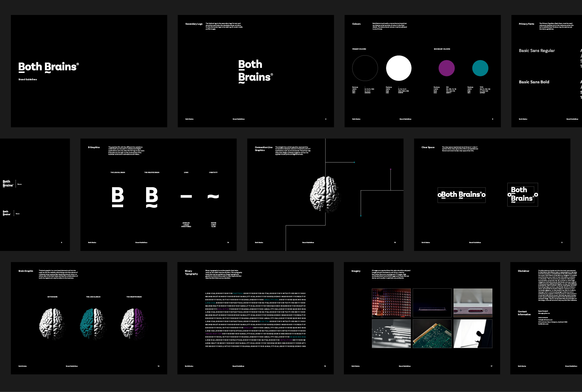Click the purple-right Creative Brain image
The width and height of the screenshot is (582, 392).
(x=134, y=324)
